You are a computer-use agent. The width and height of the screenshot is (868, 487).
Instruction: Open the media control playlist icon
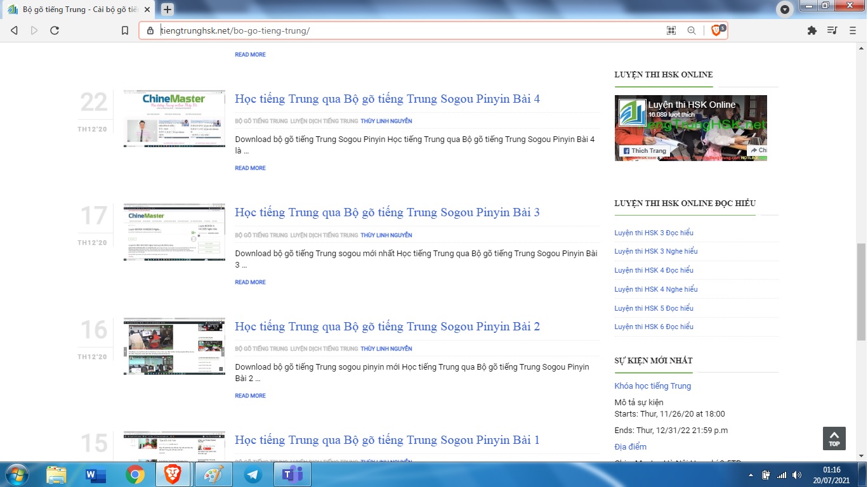[832, 30]
